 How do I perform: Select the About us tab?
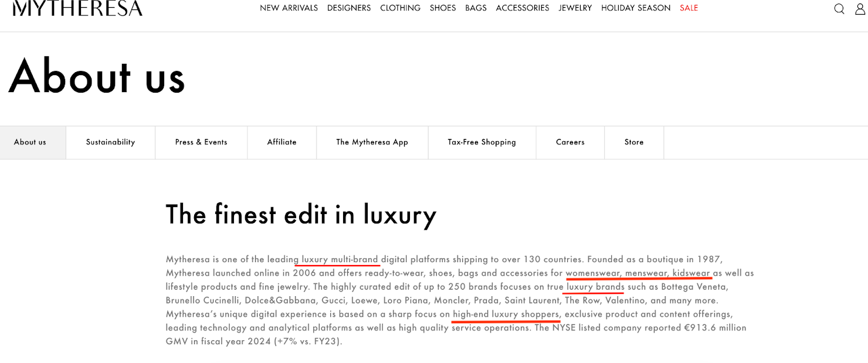click(x=33, y=143)
